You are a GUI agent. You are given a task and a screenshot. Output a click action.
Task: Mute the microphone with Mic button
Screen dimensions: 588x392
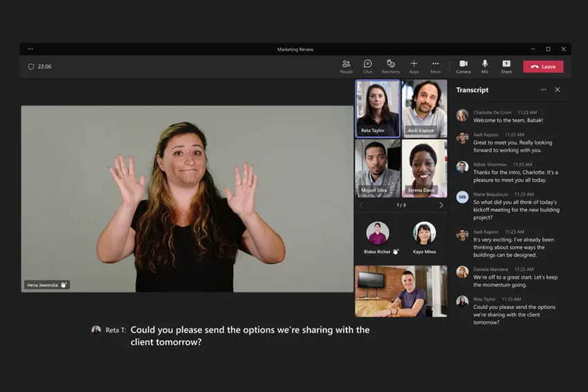coord(485,66)
